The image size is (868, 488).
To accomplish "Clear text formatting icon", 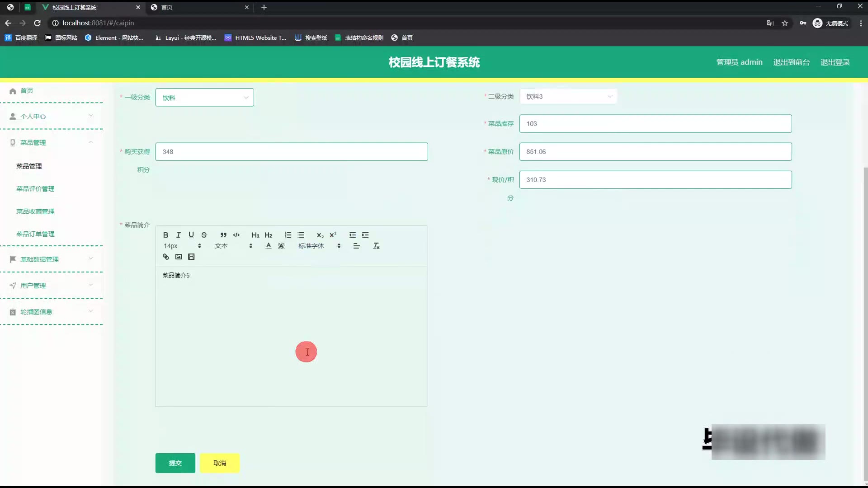I will pos(376,246).
